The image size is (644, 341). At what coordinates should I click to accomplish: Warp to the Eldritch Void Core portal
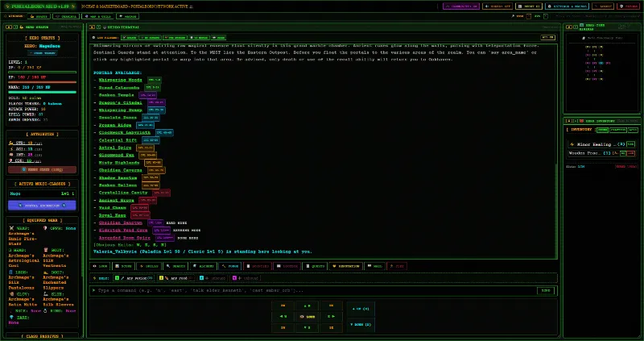[123, 231]
